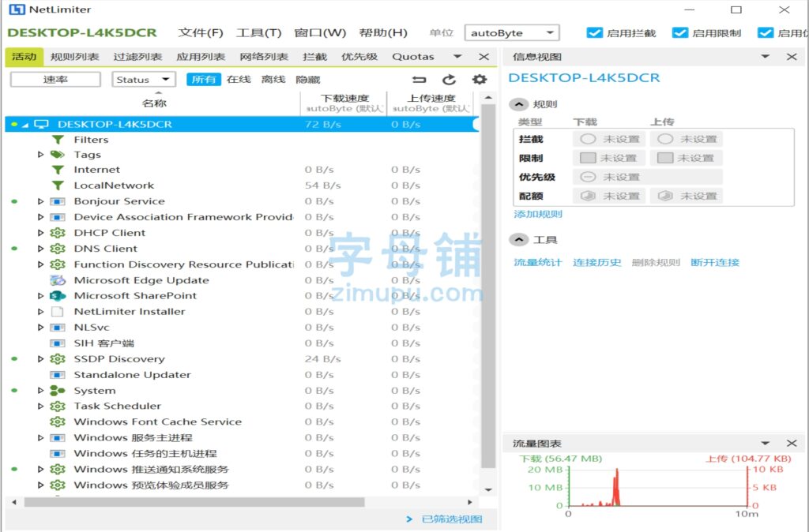This screenshot has height=532, width=809.
Task: Open the 连接历史 link
Action: [597, 262]
